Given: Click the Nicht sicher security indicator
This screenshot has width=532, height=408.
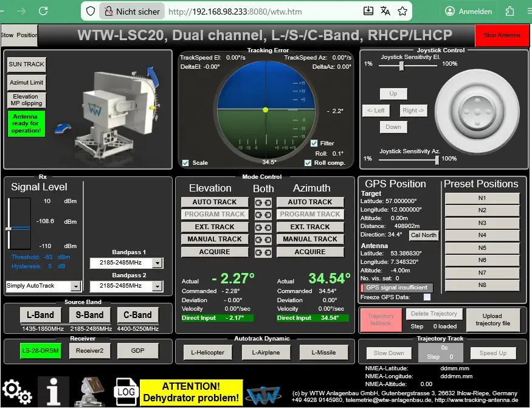Looking at the screenshot, I should (132, 12).
